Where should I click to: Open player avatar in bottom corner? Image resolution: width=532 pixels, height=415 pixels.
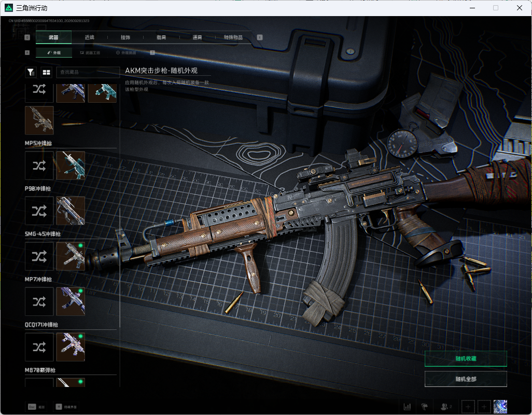click(x=500, y=407)
